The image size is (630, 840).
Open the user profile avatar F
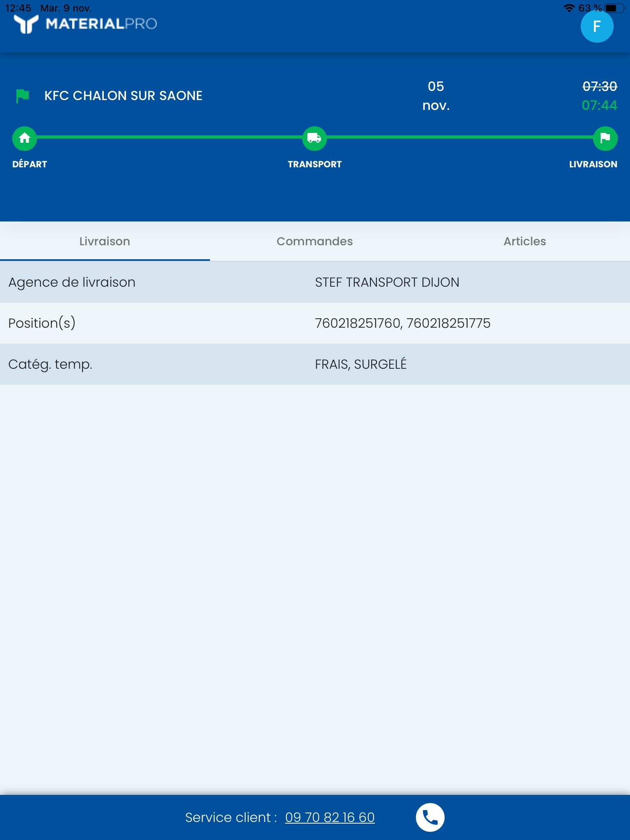pos(597,26)
